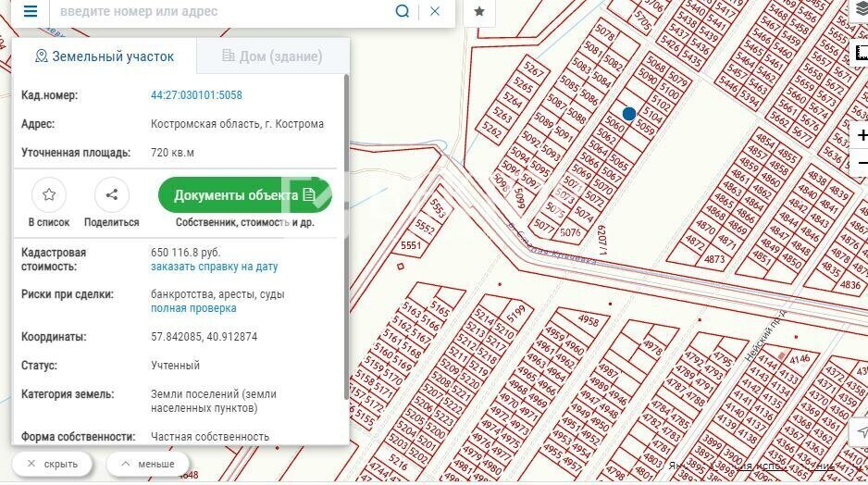Open favorites star button next to search

click(479, 12)
